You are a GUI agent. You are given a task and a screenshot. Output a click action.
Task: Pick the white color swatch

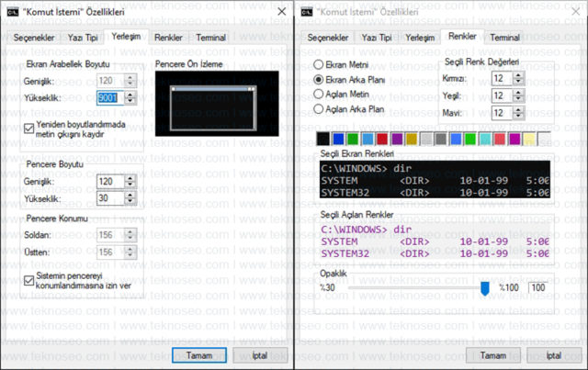544,139
